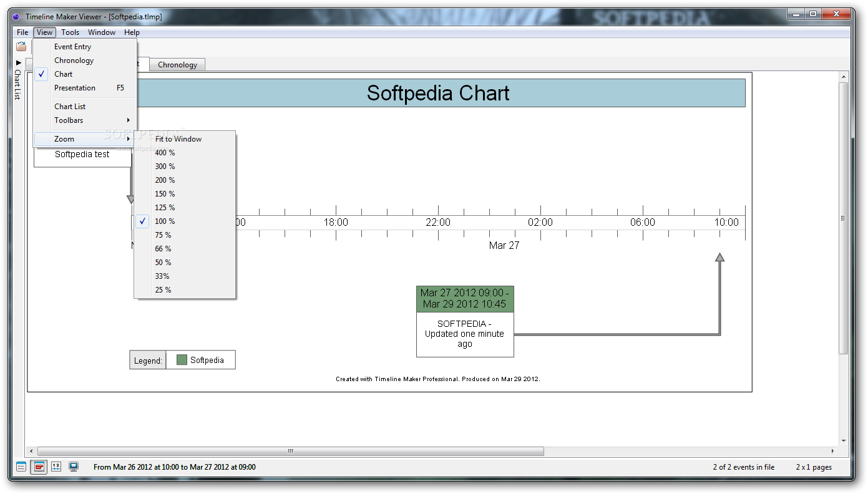Set zoom to 33%
The height and width of the screenshot is (494, 868).
point(185,276)
